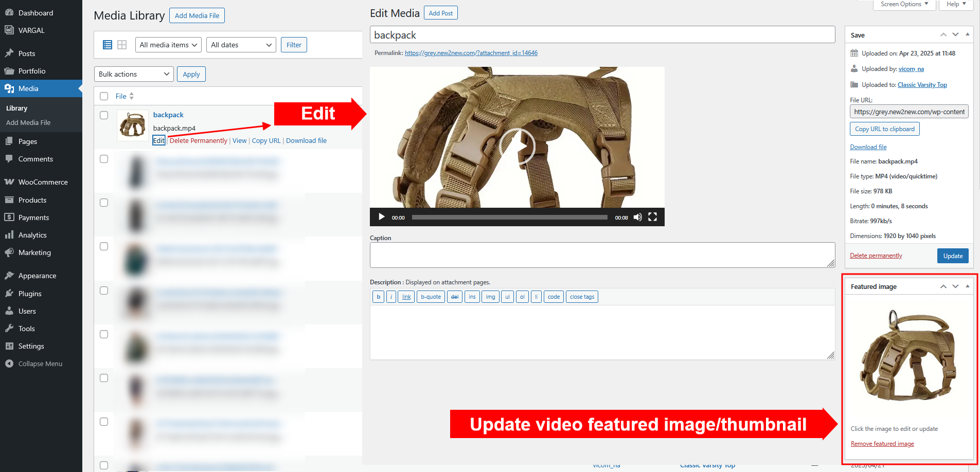Open Appearance menu
Viewport: 980px width, 472px height.
click(37, 276)
